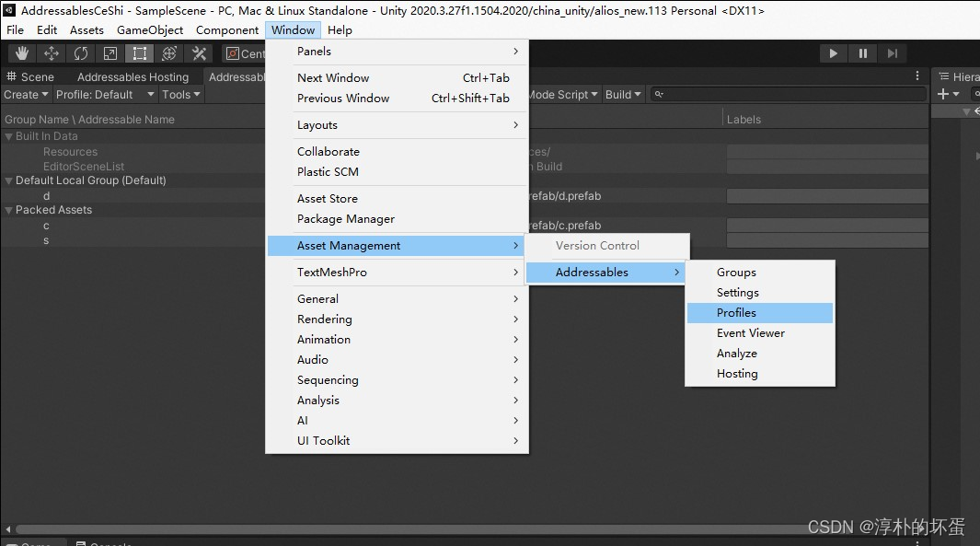Screen dimensions: 980x546
Task: Open Addressables Profiles window
Action: click(x=760, y=313)
